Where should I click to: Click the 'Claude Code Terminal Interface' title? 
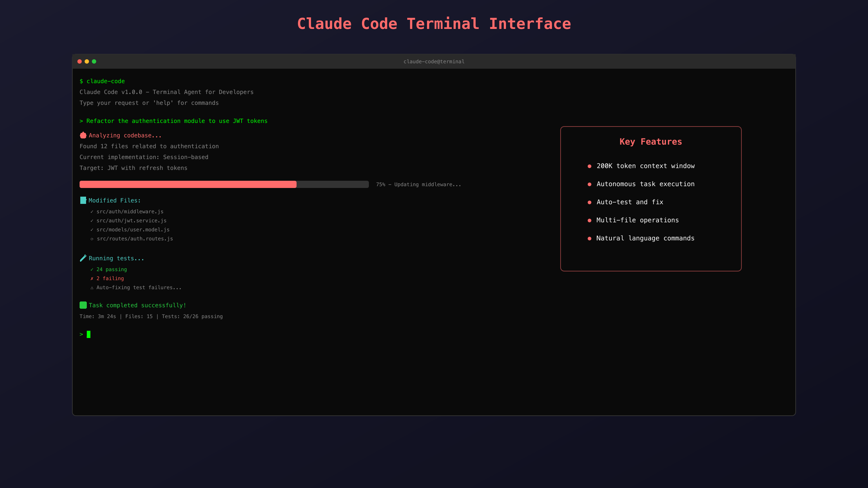click(x=434, y=24)
